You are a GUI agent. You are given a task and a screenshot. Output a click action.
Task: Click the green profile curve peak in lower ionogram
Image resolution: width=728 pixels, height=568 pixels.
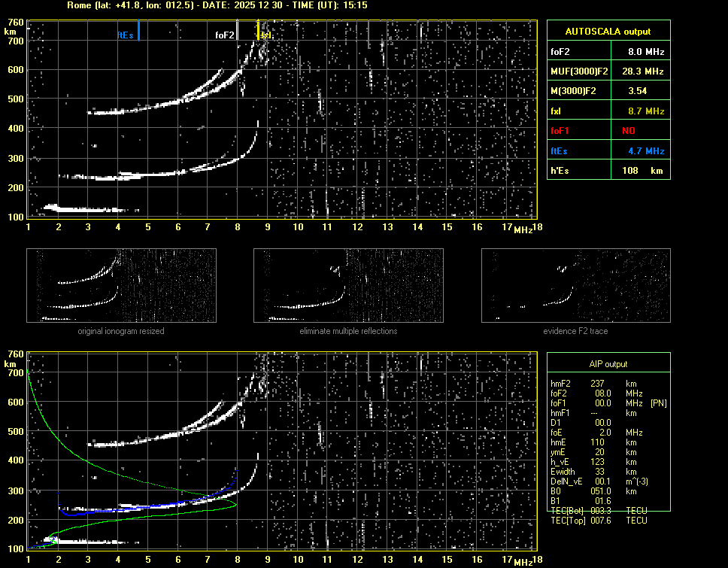click(x=235, y=504)
